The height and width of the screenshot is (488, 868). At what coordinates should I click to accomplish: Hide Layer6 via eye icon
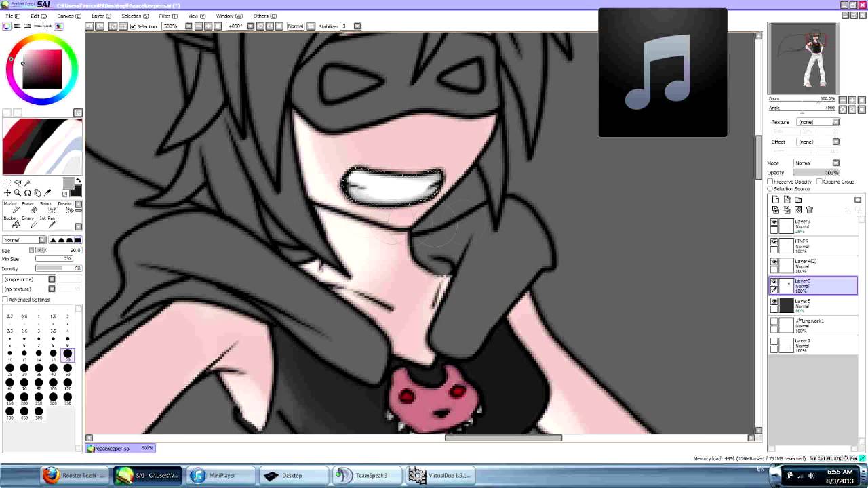[x=774, y=281]
